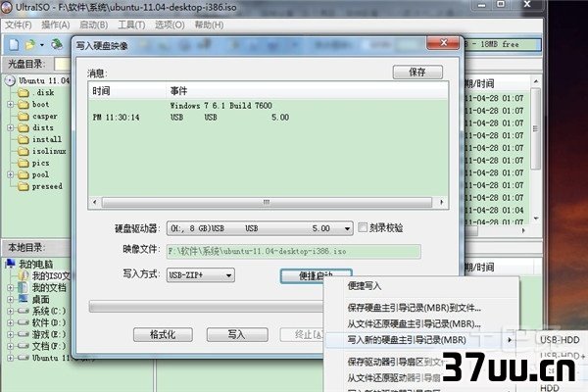Click the 系统(C:) drive icon
The width and height of the screenshot is (588, 392).
[x=24, y=311]
